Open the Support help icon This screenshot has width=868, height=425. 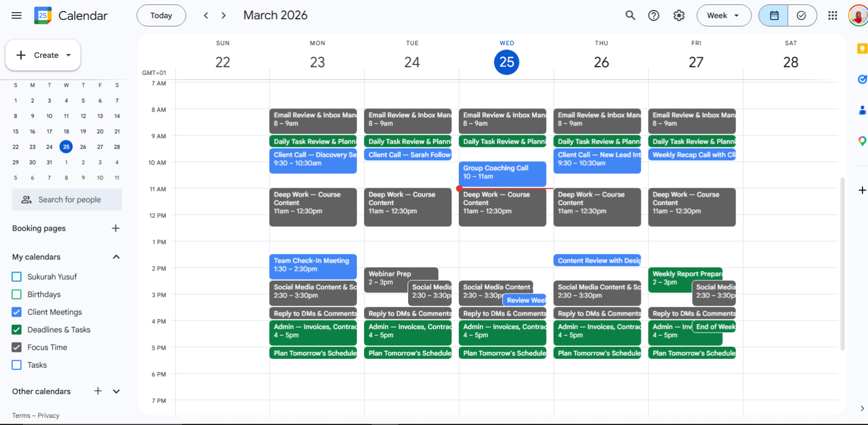pos(653,15)
